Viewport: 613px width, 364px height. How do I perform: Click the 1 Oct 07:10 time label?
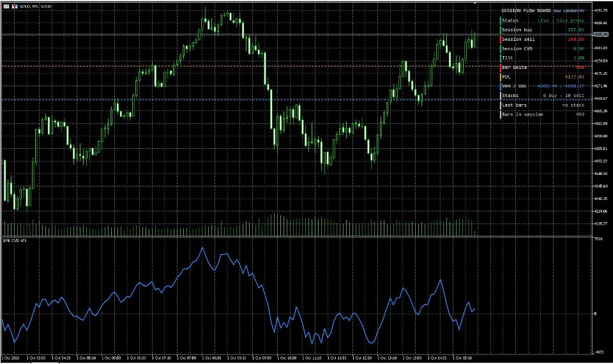click(x=162, y=358)
